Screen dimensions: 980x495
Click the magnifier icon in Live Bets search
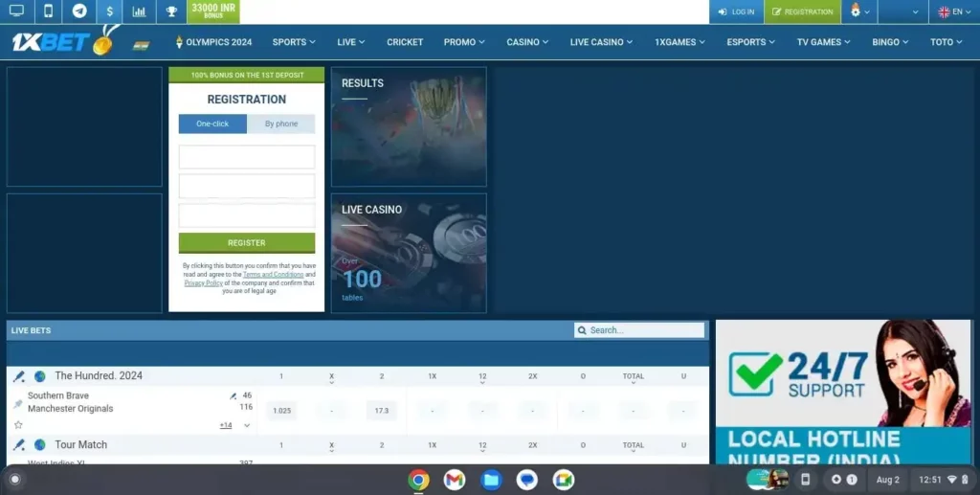tap(583, 330)
